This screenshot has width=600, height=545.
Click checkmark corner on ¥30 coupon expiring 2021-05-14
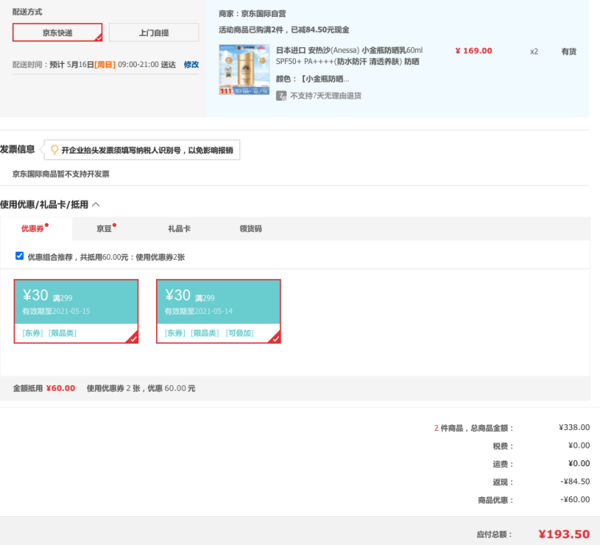tap(274, 338)
